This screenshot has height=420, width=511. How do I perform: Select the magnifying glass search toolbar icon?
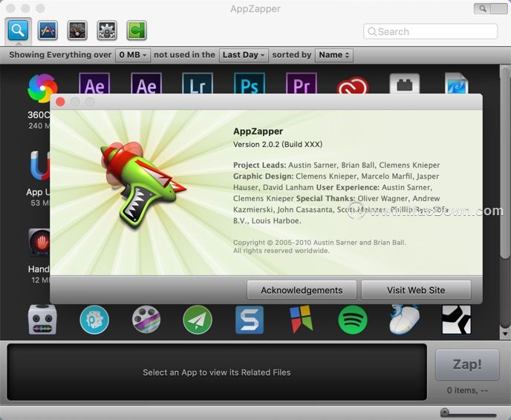pyautogui.click(x=19, y=30)
